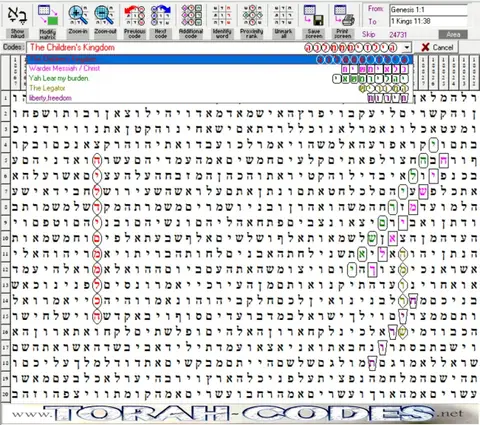
Task: Click purple-boxed letter in matrix row 17
Action: pyautogui.click(x=383, y=347)
